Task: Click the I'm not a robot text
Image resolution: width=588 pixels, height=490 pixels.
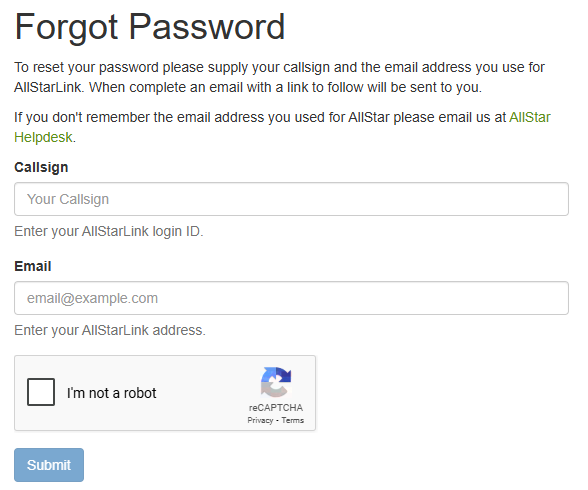Action: (111, 393)
